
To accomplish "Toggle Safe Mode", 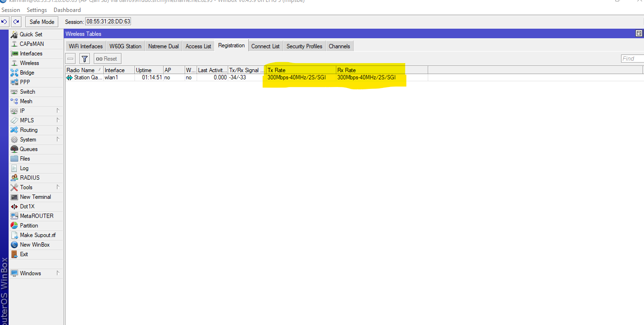I will [x=41, y=22].
